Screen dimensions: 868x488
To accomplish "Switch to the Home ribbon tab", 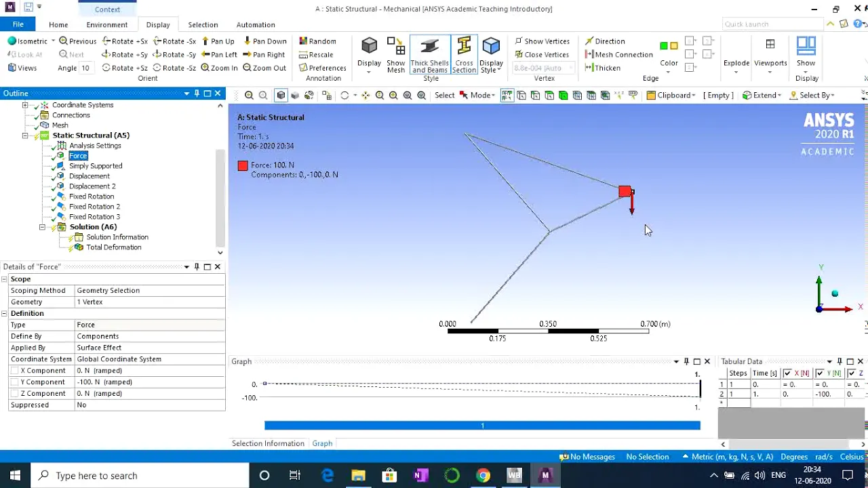I will [x=58, y=24].
